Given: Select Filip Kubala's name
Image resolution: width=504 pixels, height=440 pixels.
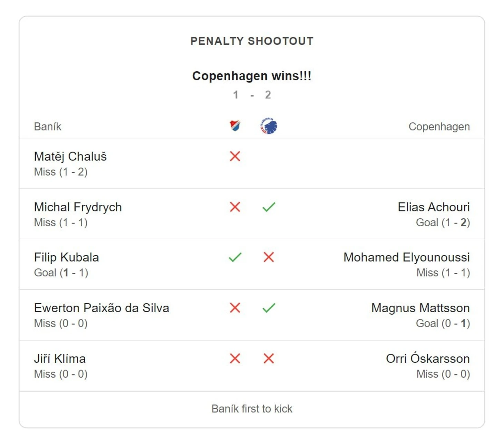Looking at the screenshot, I should [x=67, y=257].
